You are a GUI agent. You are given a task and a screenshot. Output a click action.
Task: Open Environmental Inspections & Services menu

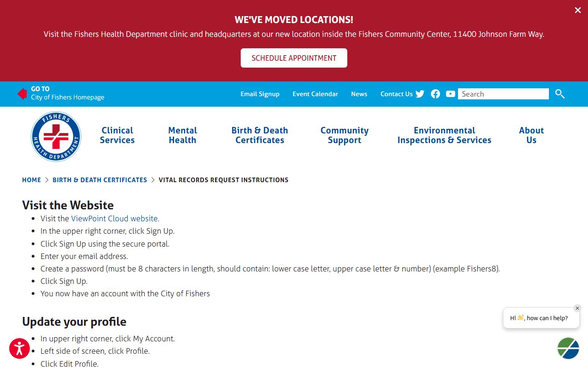tap(444, 135)
